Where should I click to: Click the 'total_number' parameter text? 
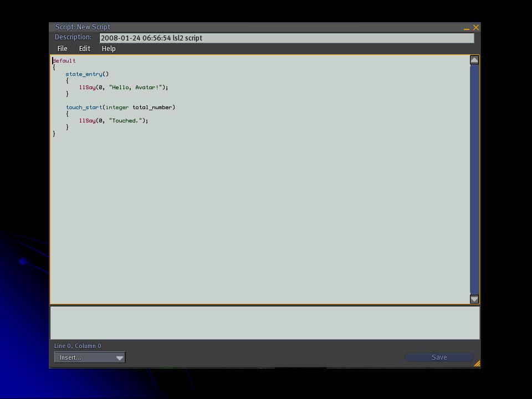click(x=152, y=107)
